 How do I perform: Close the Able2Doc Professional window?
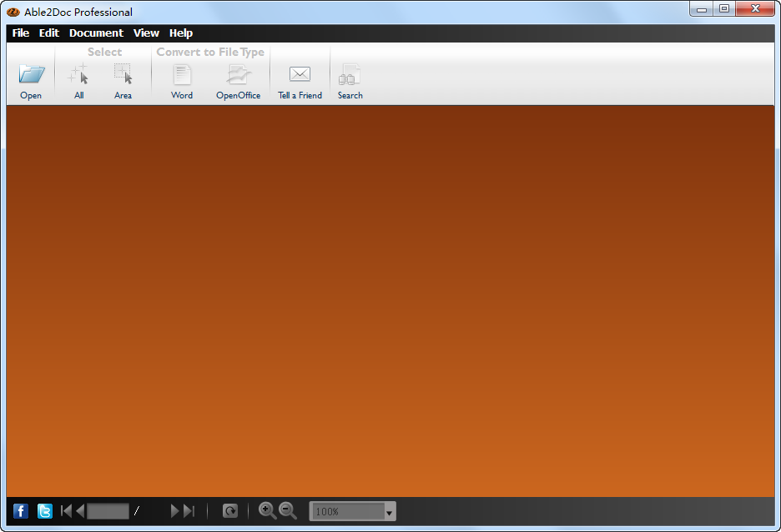755,8
